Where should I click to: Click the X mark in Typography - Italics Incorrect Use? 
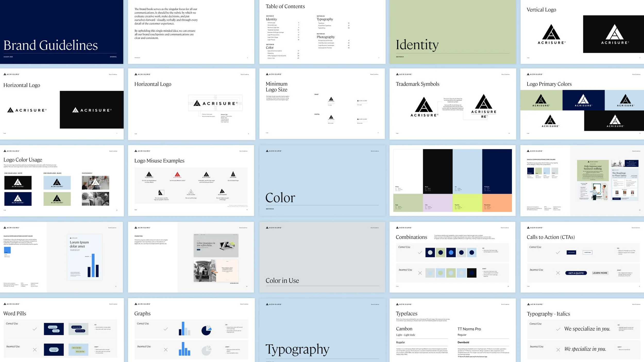click(558, 350)
